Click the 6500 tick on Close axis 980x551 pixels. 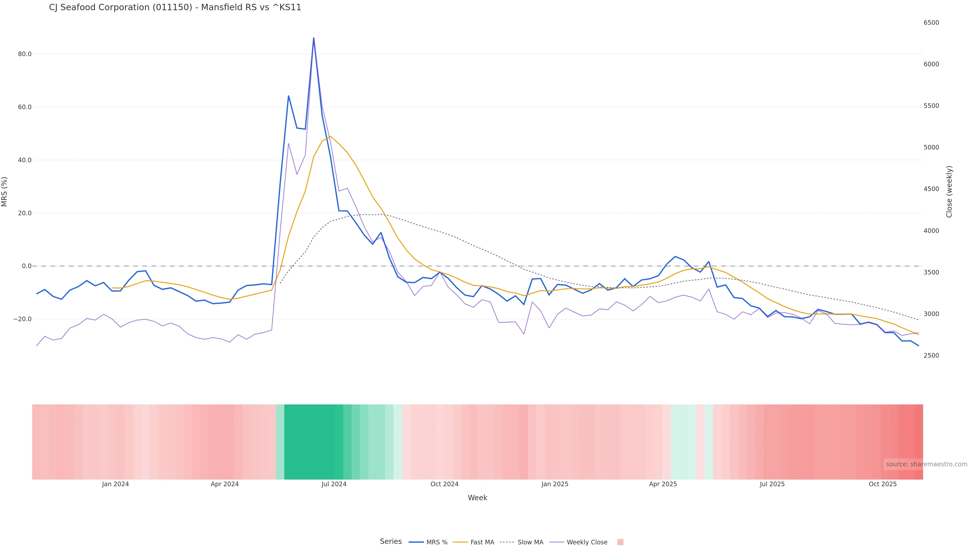click(x=931, y=23)
